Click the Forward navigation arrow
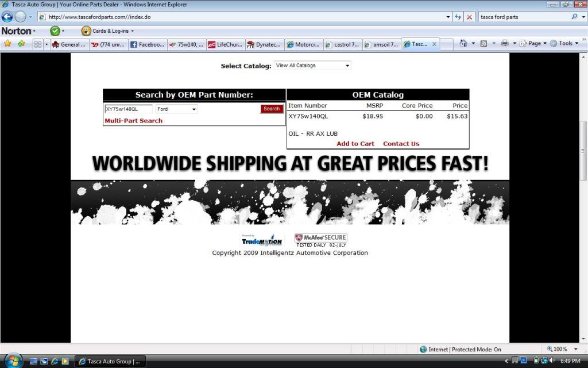 [20, 17]
